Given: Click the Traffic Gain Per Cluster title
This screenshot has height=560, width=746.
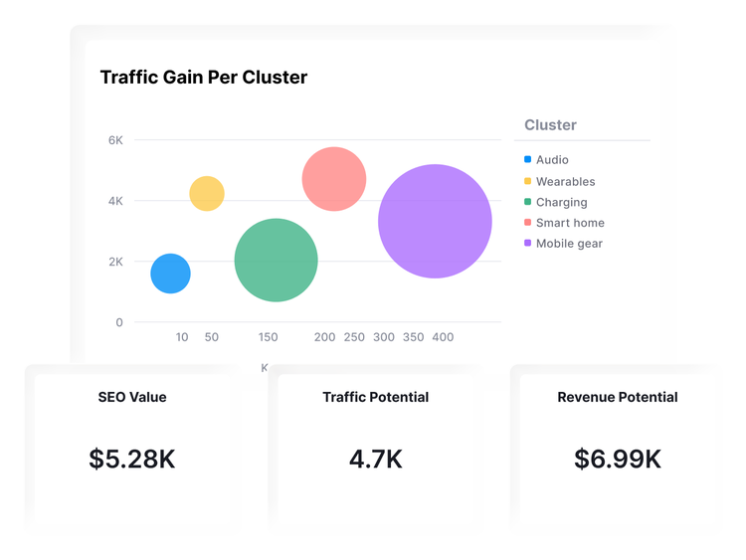Looking at the screenshot, I should [204, 78].
